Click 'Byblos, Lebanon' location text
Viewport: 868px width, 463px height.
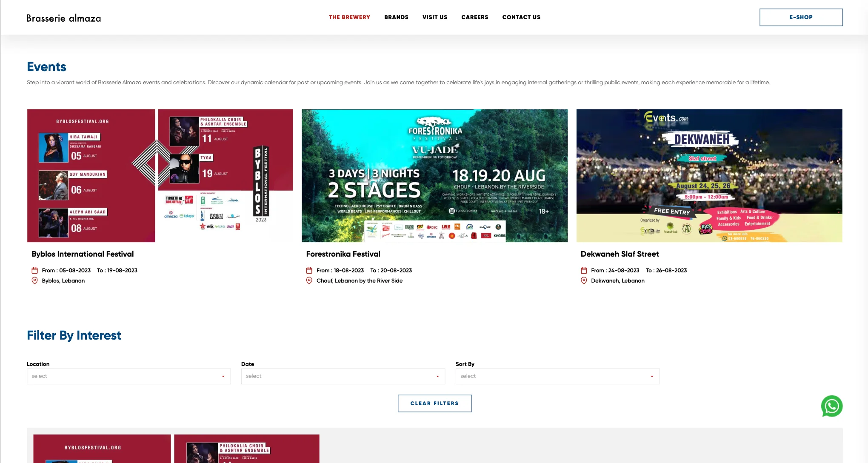click(x=63, y=281)
